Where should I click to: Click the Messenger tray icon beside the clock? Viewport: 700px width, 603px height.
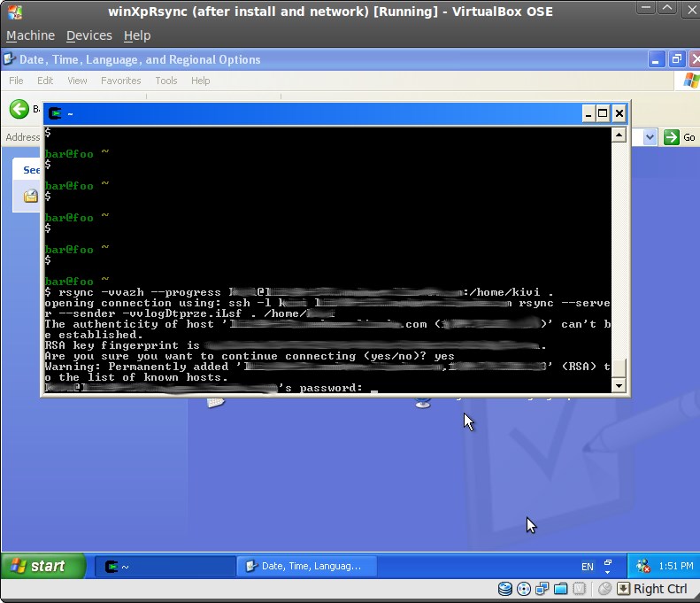click(x=643, y=567)
